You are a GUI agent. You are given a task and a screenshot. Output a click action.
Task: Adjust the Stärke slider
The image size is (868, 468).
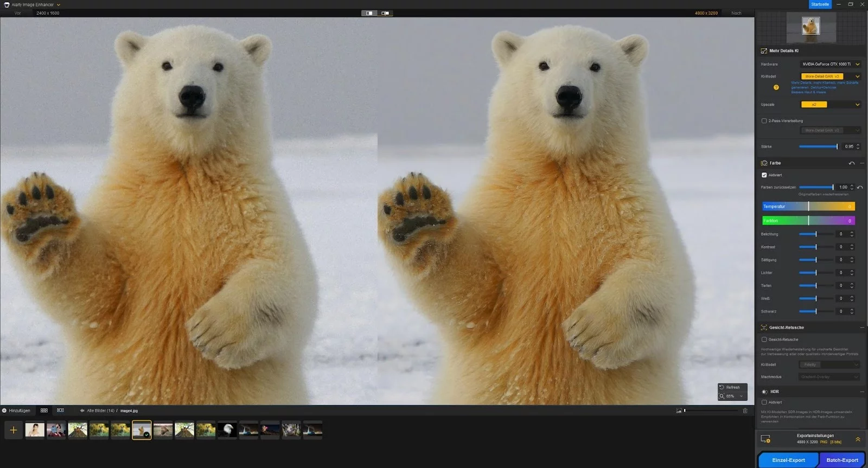pyautogui.click(x=818, y=146)
